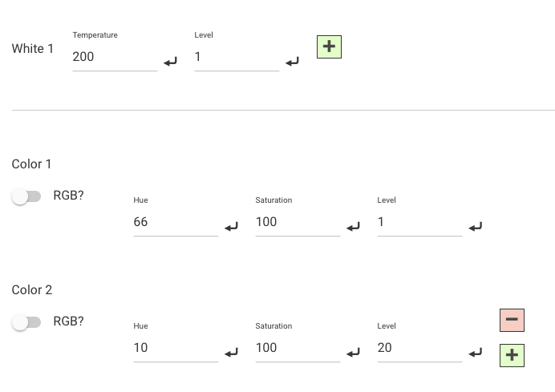Toggle RGB switch for Color 1
Viewport: 555px width, 392px height.
26,196
